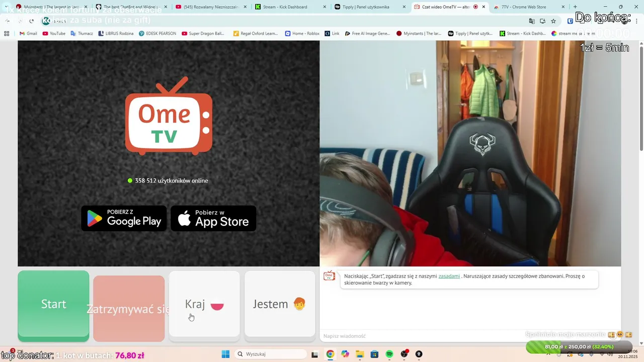Open the Home - Roblox bookmark
This screenshot has width=644, height=362.
coord(302,34)
